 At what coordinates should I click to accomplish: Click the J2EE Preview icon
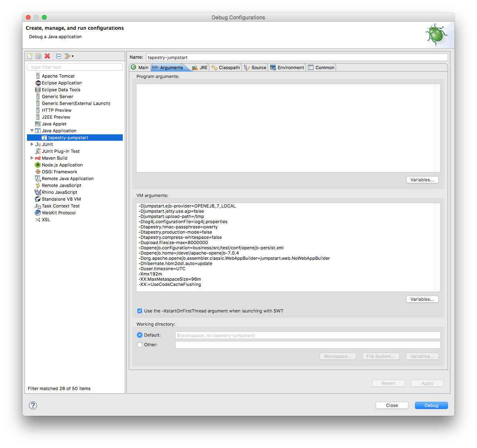coord(38,117)
